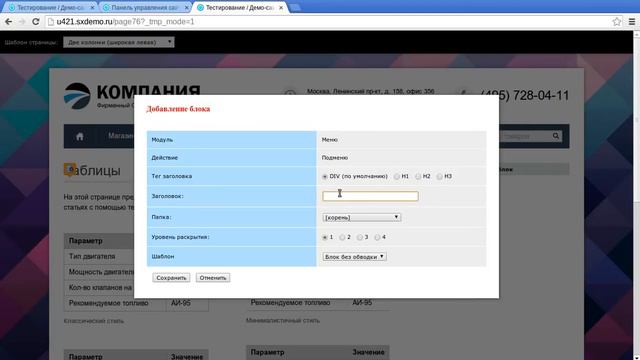Click the Модуль label cell
Screen dimensions: 640x360
point(231,140)
